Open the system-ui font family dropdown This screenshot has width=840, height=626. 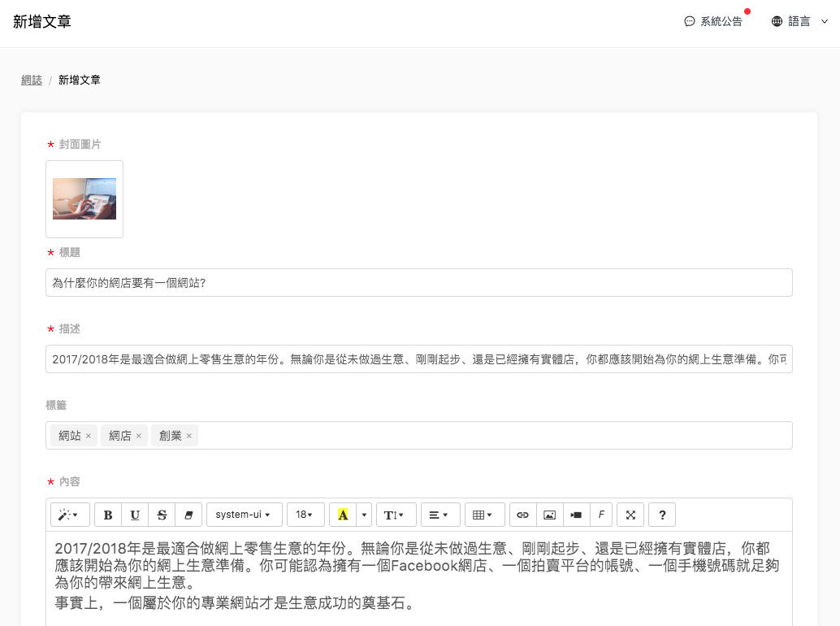click(245, 515)
